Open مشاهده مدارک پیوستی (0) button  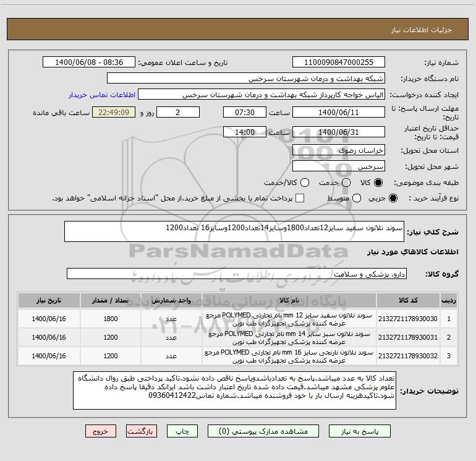pyautogui.click(x=263, y=431)
